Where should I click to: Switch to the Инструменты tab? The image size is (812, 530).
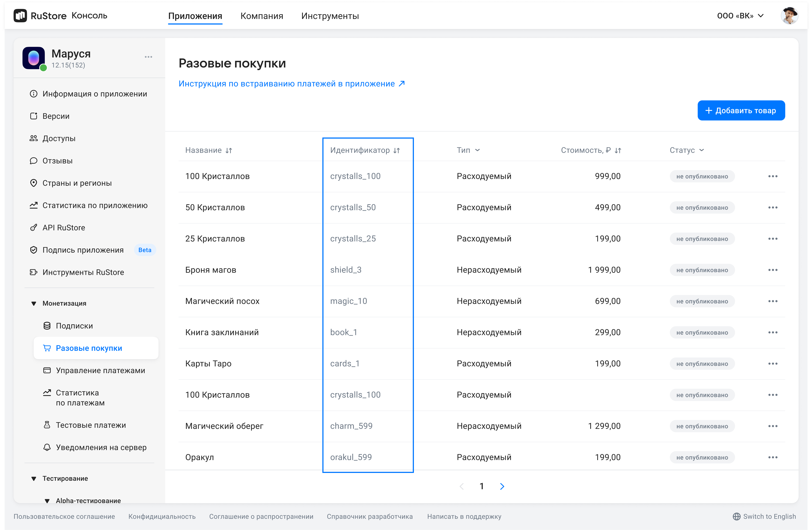(x=330, y=16)
